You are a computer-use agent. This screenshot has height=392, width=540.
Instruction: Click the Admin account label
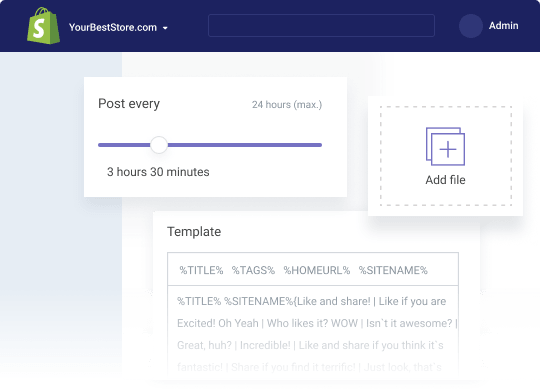coord(503,25)
